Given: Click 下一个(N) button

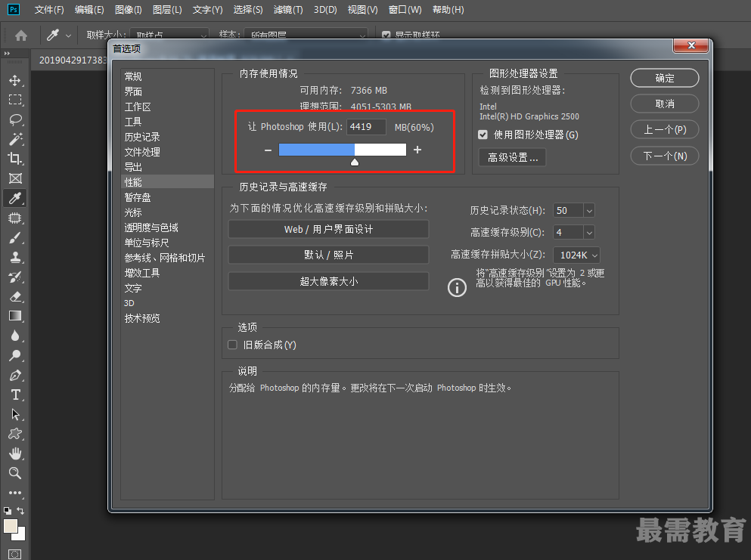Looking at the screenshot, I should point(664,156).
